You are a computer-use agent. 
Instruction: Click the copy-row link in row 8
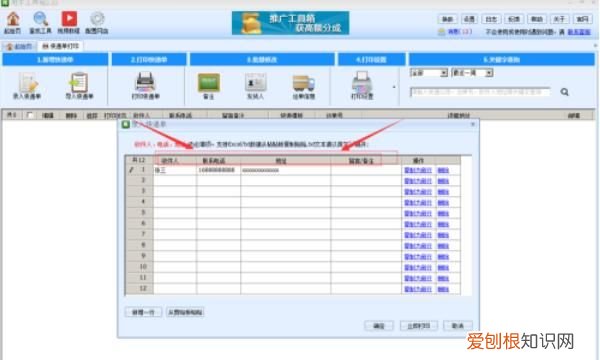[418, 246]
